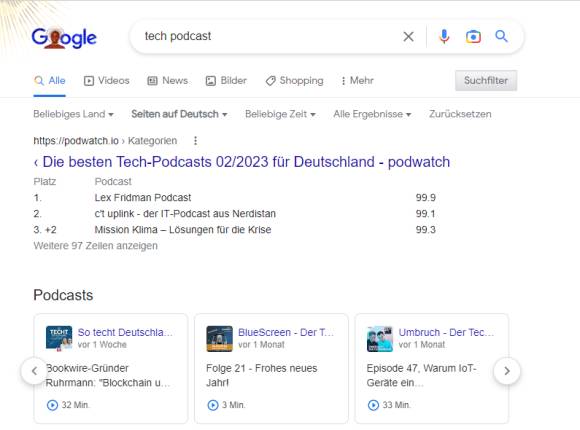The height and width of the screenshot is (430, 580).
Task: Click the Google logo
Action: click(x=64, y=37)
